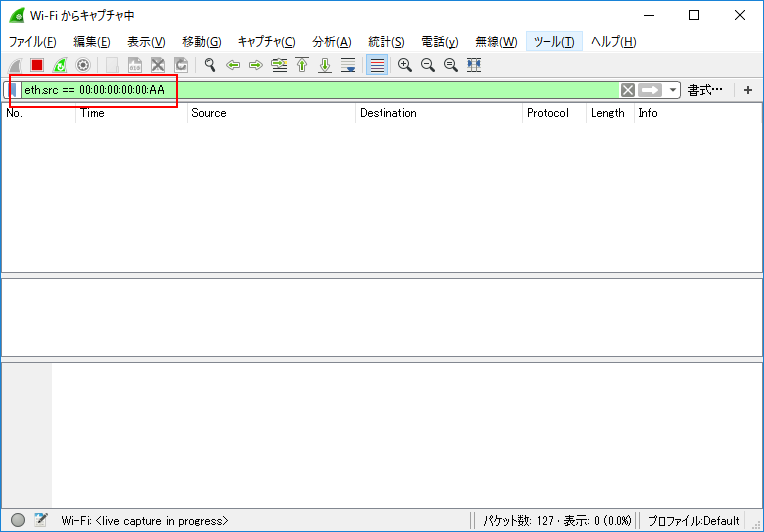
Task: Open the ヘルプ(H) menu
Action: [613, 42]
